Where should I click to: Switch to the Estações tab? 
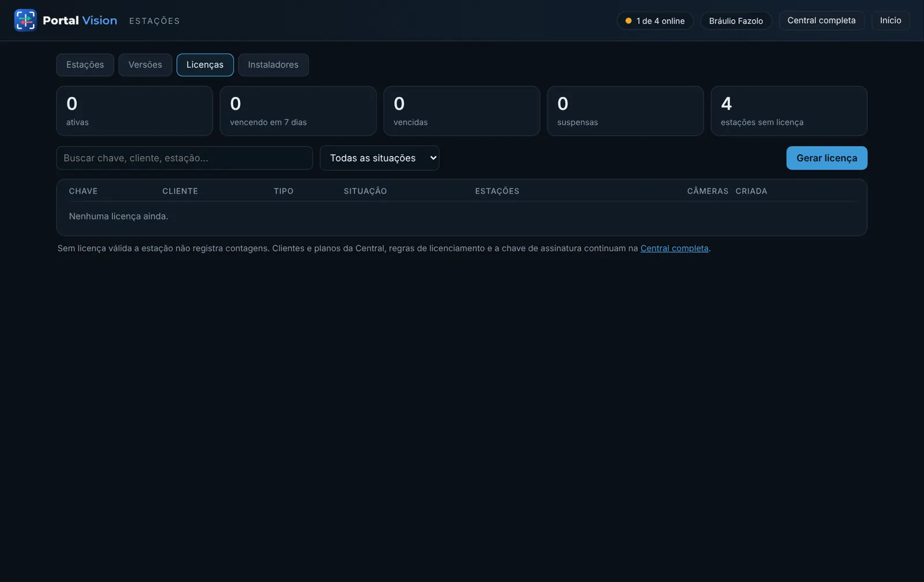(x=85, y=65)
